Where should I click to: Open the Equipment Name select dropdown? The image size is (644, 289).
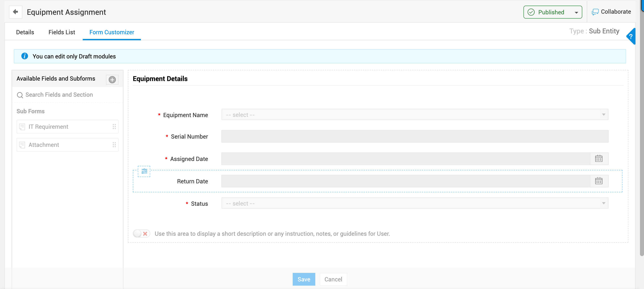coord(415,114)
